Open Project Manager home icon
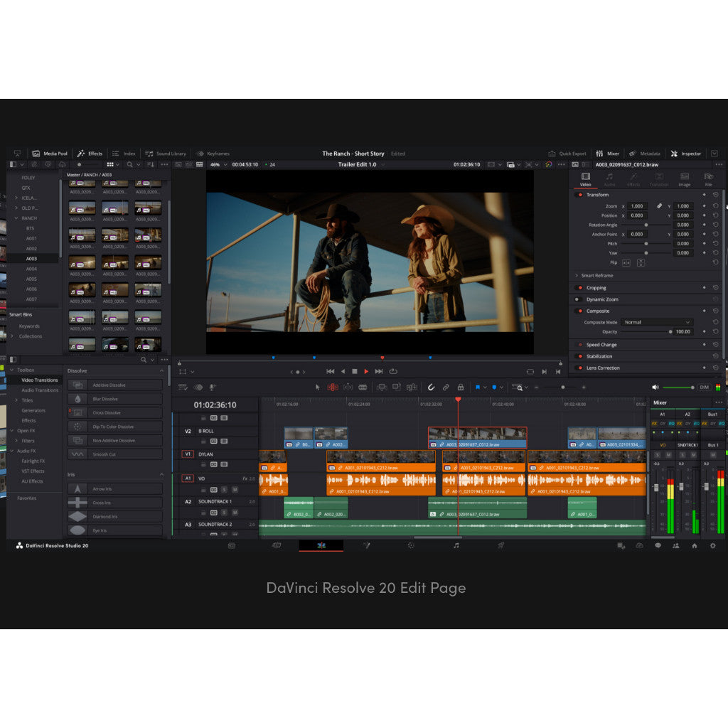This screenshot has width=728, height=728. click(x=695, y=545)
